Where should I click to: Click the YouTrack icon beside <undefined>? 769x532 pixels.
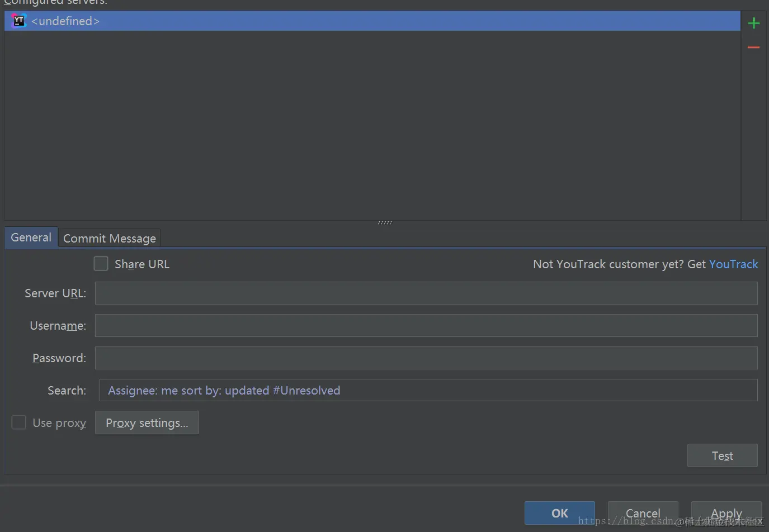tap(19, 21)
